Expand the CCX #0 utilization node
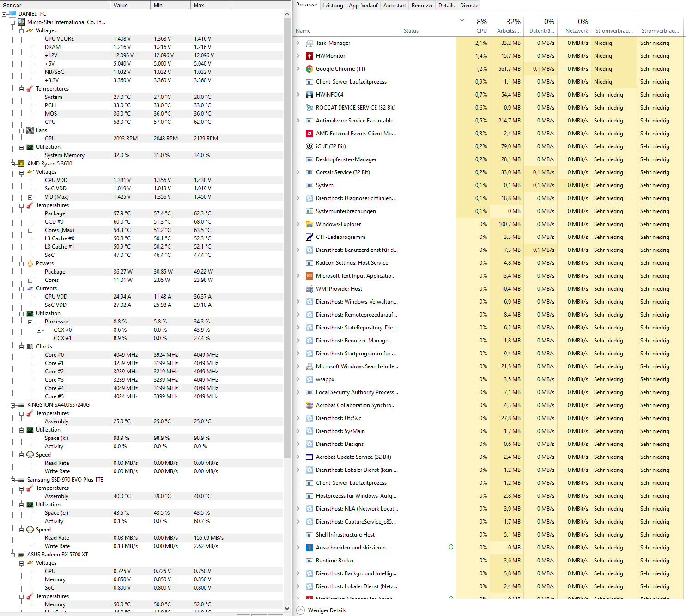This screenshot has height=616, width=686. pos(39,330)
